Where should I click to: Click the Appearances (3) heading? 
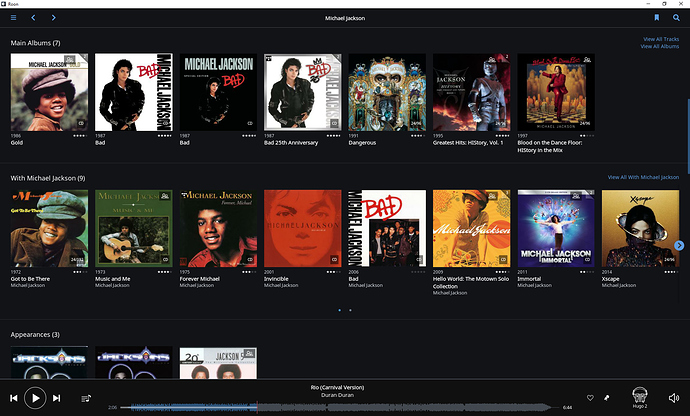pyautogui.click(x=35, y=335)
